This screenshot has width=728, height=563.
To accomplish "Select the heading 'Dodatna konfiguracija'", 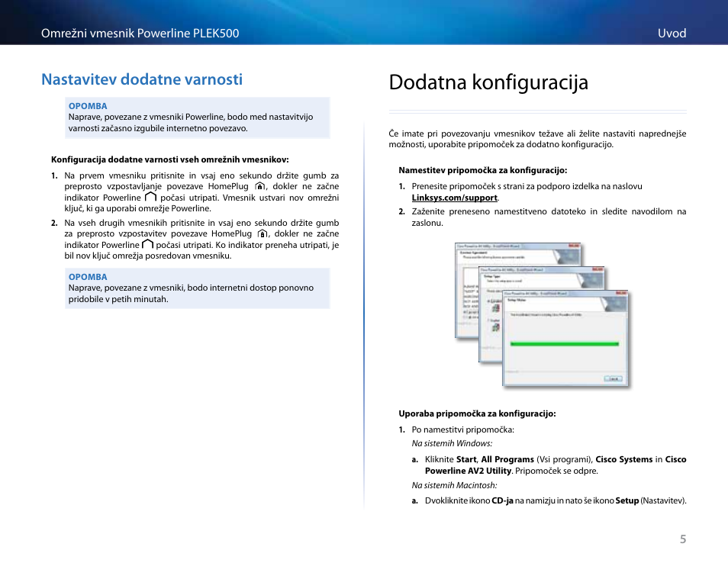I will pyautogui.click(x=488, y=82).
